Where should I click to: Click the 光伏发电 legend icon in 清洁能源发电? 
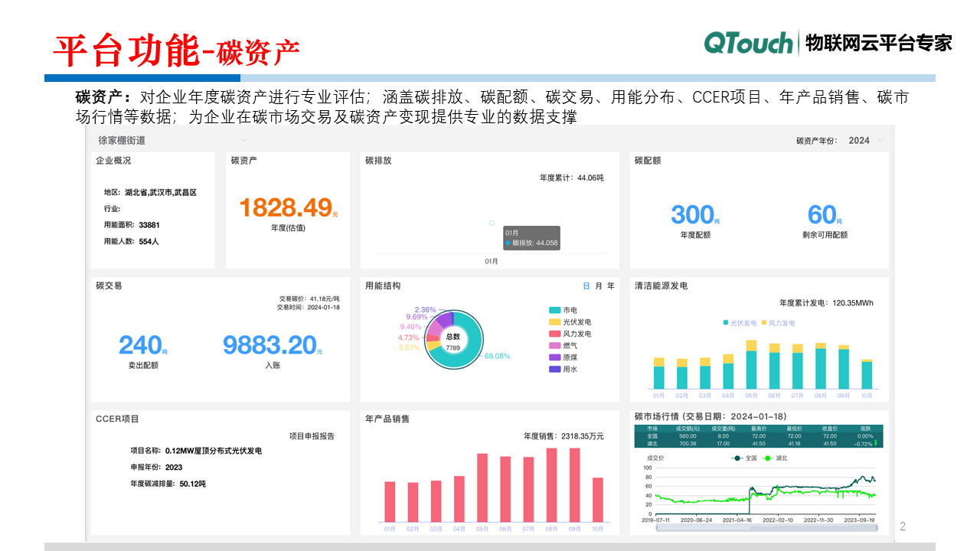(725, 322)
